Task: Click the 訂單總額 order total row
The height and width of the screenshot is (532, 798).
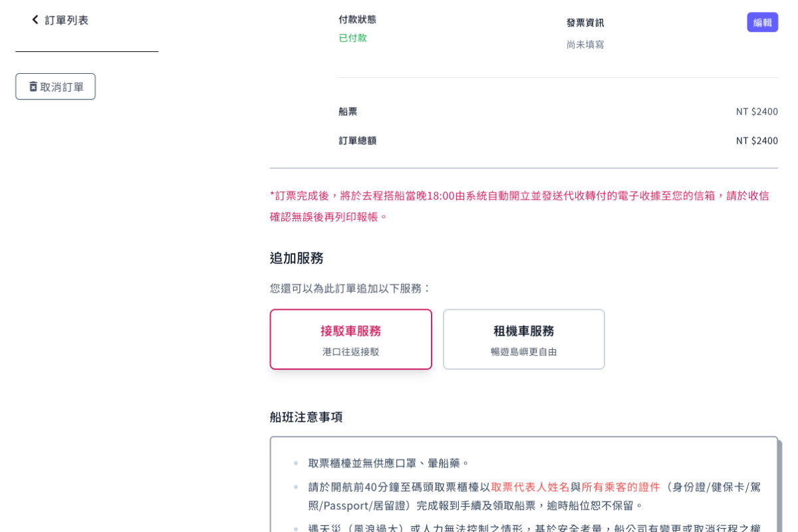Action: click(356, 140)
